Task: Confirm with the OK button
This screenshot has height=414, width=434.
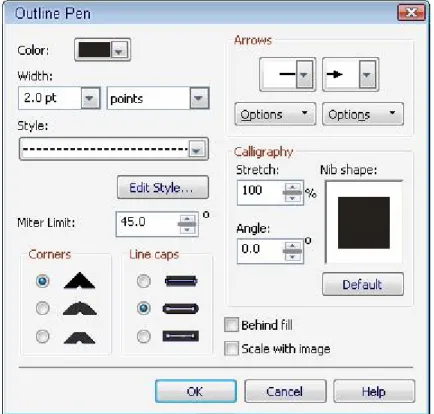Action: point(196,391)
